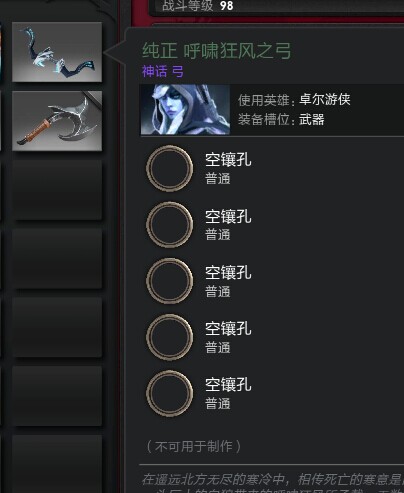Click the 武器 equipment slot text
This screenshot has height=493, width=404.
pos(312,119)
